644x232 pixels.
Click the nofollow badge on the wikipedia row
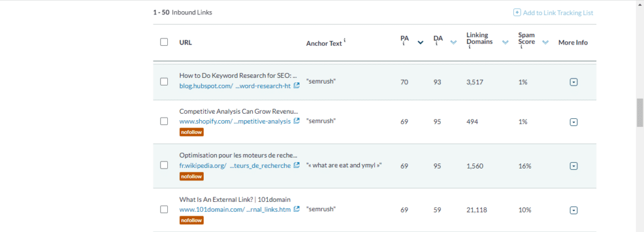point(191,176)
